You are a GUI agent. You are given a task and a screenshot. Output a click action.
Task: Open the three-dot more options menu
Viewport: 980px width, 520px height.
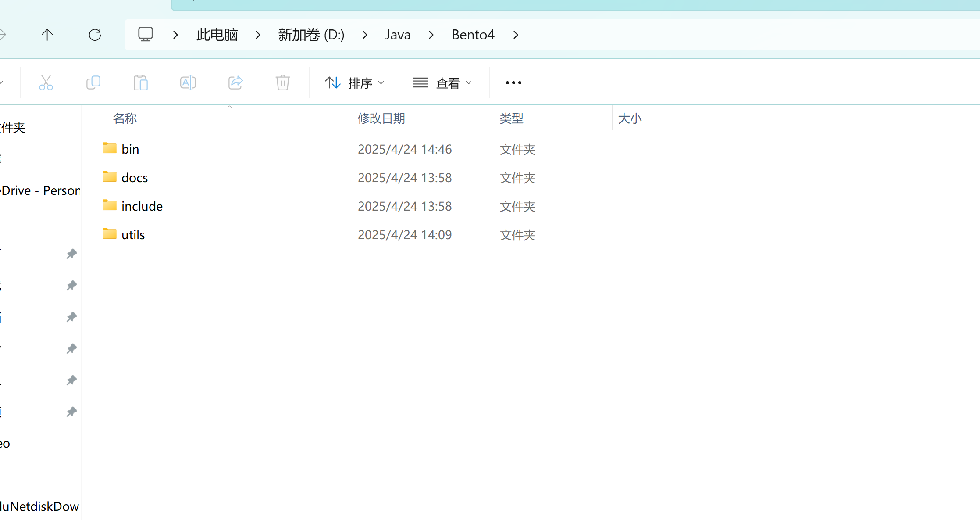[x=513, y=82]
